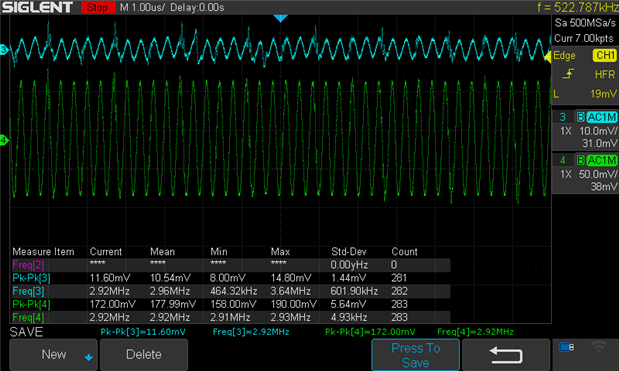
Task: Click the channel 3 10.0mV/ scale value
Action: click(598, 131)
